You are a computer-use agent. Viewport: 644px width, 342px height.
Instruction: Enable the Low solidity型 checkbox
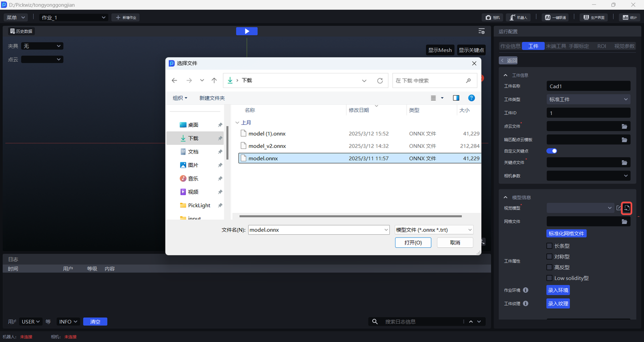[549, 278]
